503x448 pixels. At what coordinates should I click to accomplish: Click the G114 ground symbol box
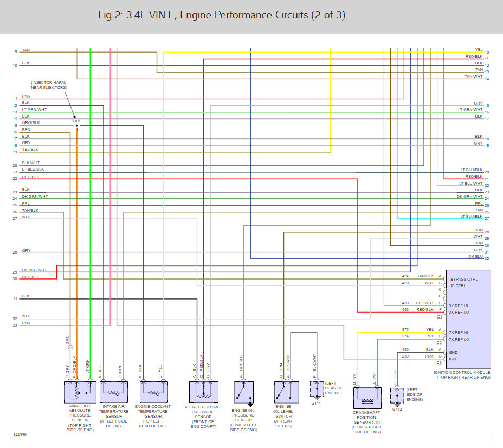[x=317, y=389]
